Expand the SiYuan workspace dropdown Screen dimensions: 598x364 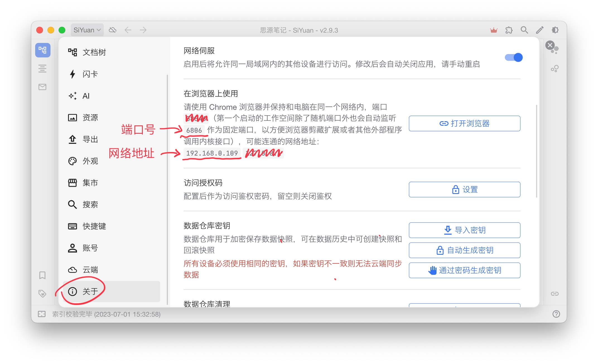click(87, 30)
